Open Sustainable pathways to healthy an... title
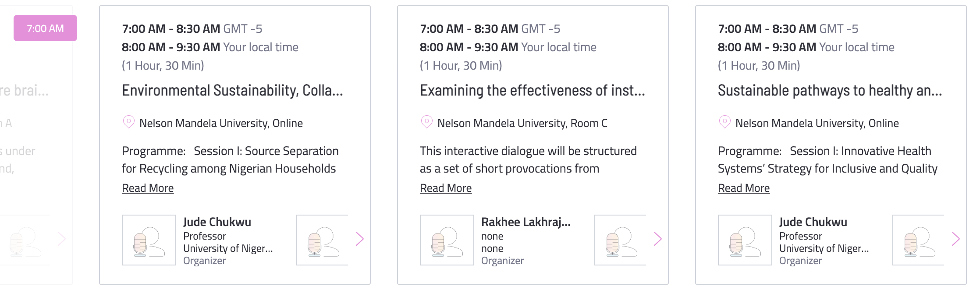980x297 pixels. [x=830, y=90]
